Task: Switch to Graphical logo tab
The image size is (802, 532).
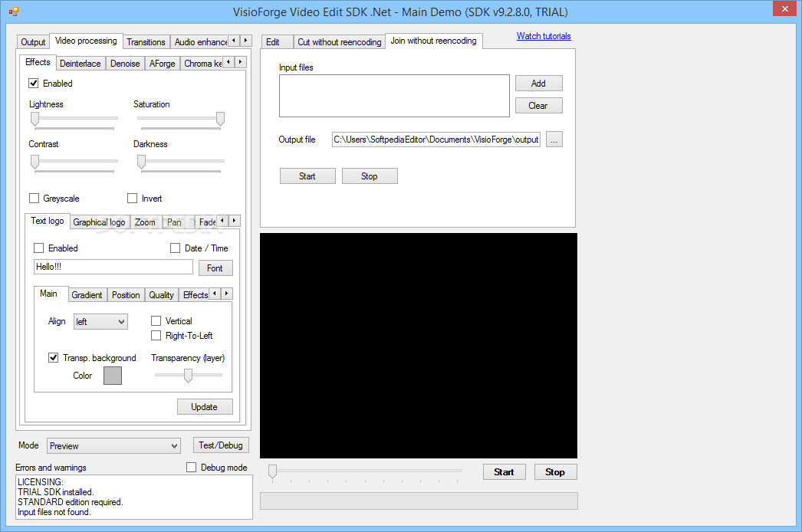Action: pyautogui.click(x=99, y=222)
